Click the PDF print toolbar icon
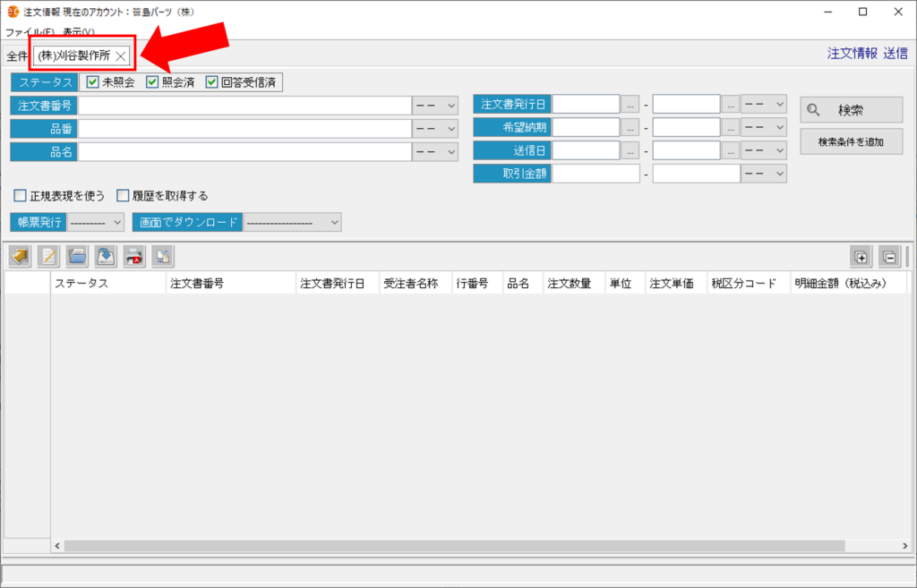The width and height of the screenshot is (917, 588). 134,257
